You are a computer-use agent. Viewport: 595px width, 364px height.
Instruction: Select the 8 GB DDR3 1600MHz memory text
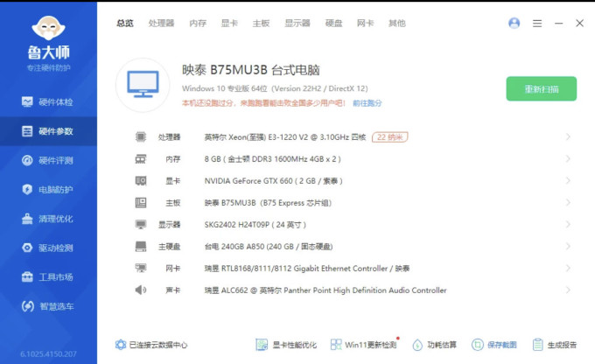[272, 159]
